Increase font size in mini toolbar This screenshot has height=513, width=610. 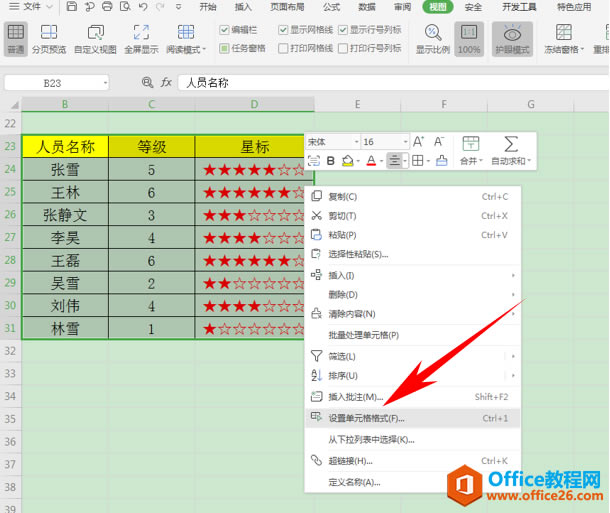click(418, 142)
